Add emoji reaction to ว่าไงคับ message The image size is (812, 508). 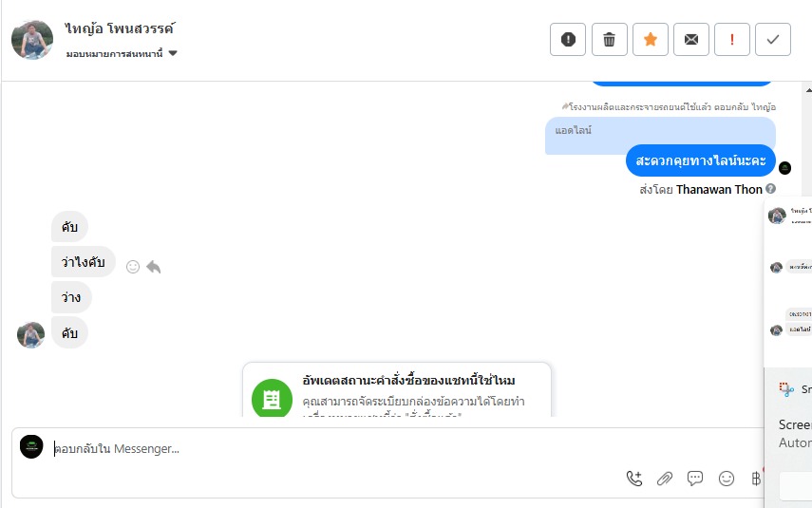[x=133, y=267]
